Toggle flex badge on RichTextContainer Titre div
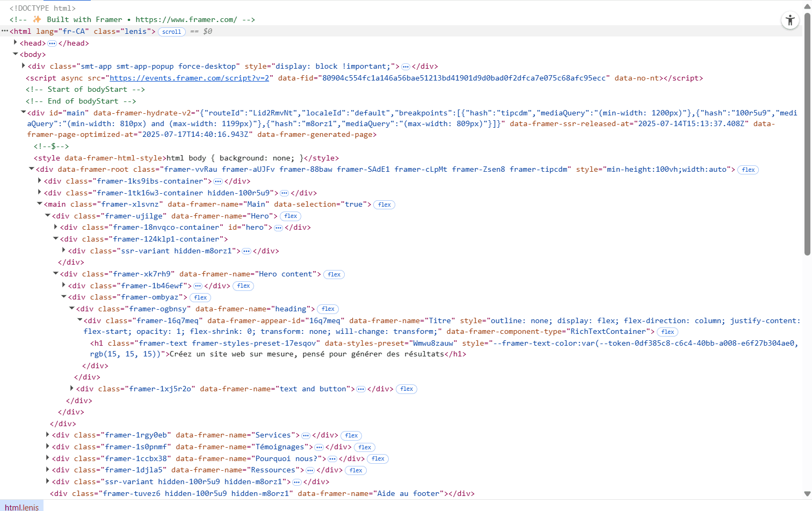 tap(668, 332)
